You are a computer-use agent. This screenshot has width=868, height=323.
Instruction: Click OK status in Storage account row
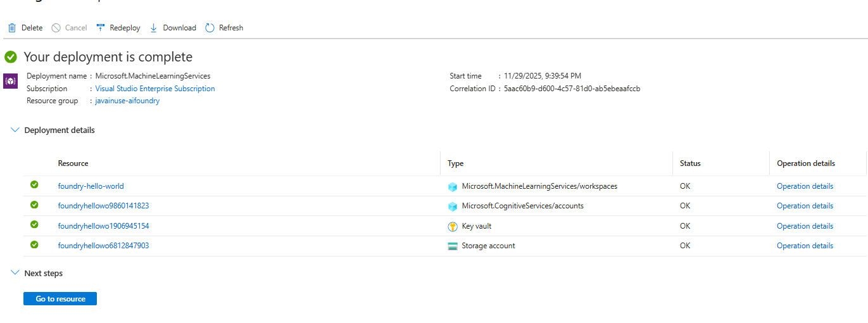tap(685, 246)
